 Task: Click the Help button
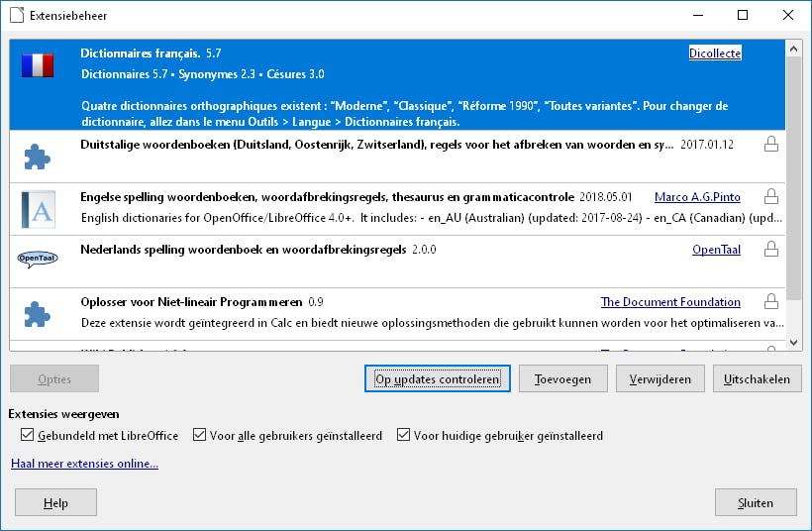pos(55,502)
